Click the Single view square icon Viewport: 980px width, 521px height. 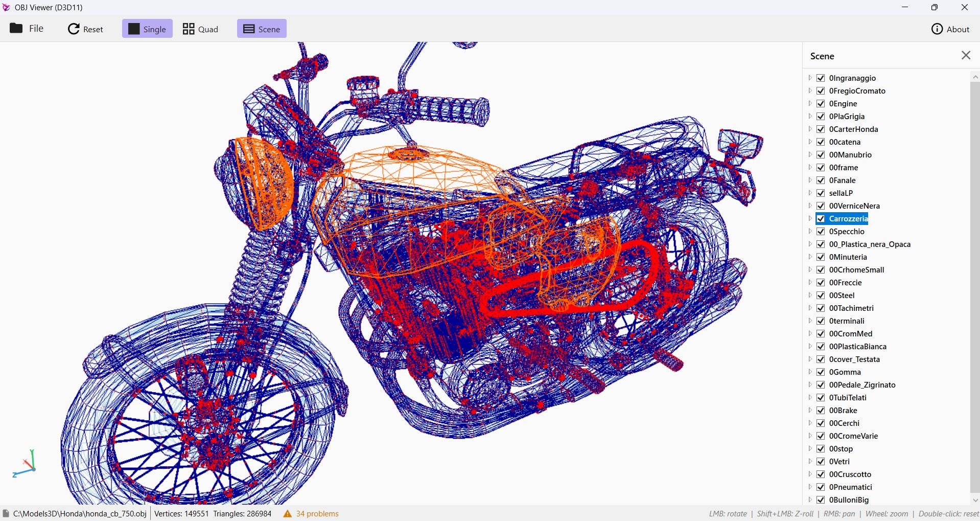click(x=134, y=29)
